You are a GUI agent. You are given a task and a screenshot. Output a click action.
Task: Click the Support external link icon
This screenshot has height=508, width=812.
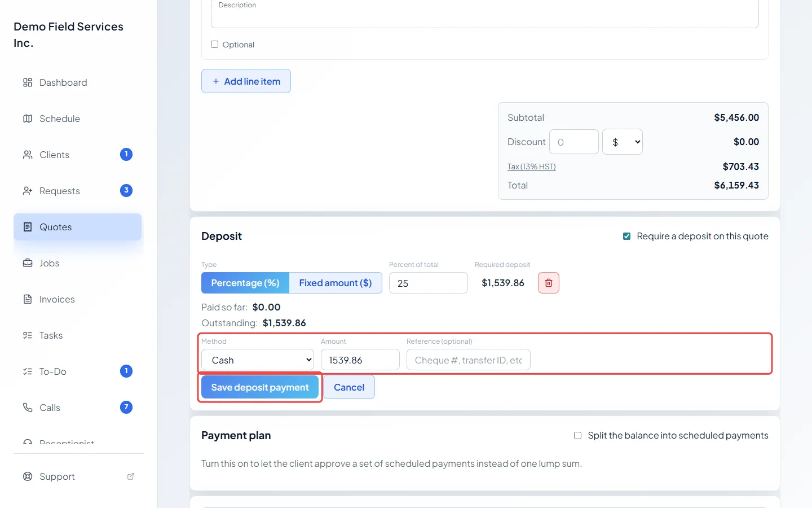coord(131,476)
